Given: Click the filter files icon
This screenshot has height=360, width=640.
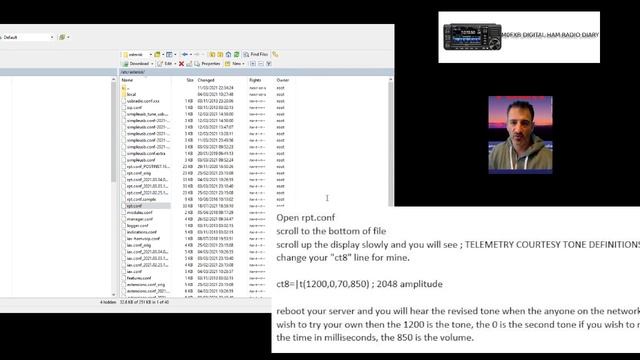Looking at the screenshot, I should click(169, 54).
